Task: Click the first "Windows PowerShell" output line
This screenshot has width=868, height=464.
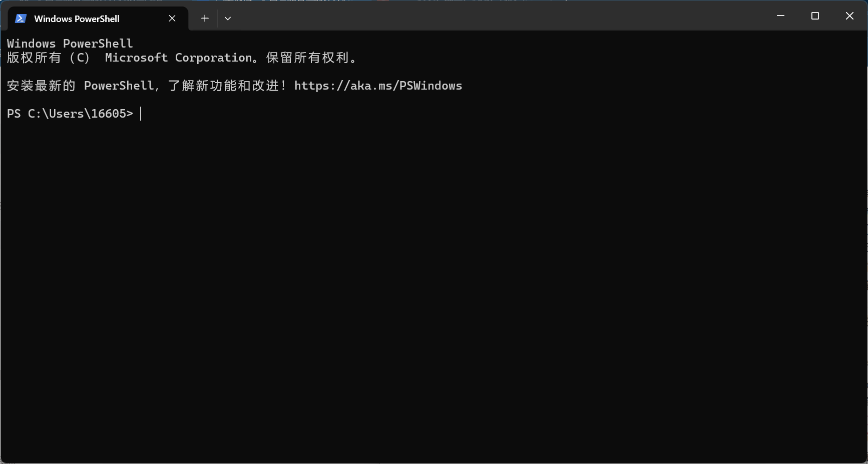Action: [70, 44]
